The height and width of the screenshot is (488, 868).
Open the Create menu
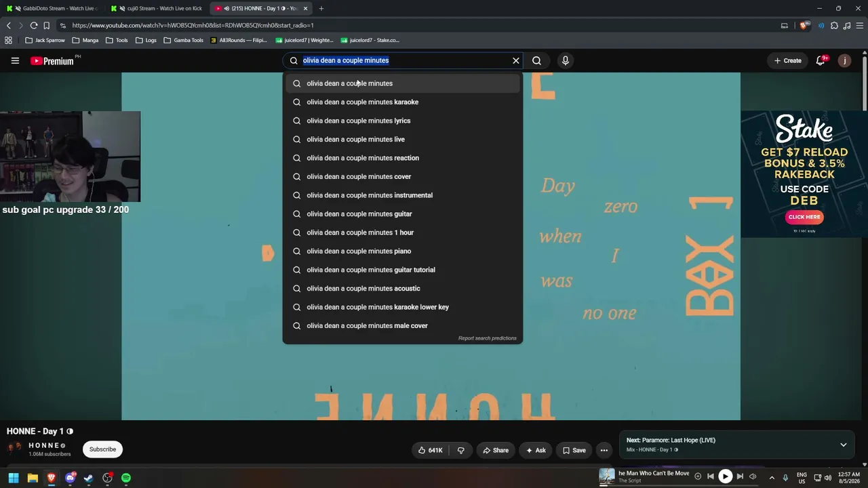coord(788,60)
